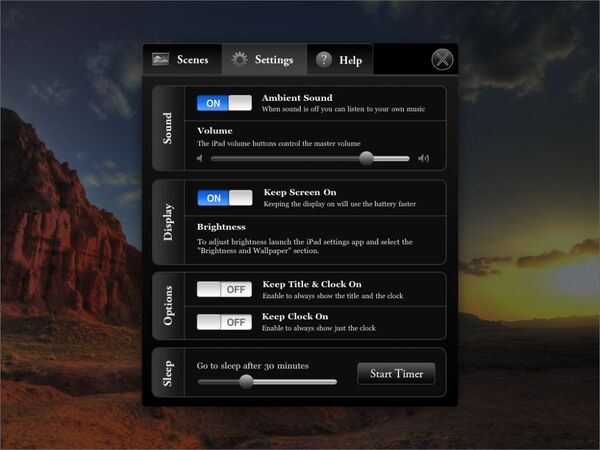The height and width of the screenshot is (450, 600).
Task: Enable the Keep Clock On switch
Action: click(224, 322)
